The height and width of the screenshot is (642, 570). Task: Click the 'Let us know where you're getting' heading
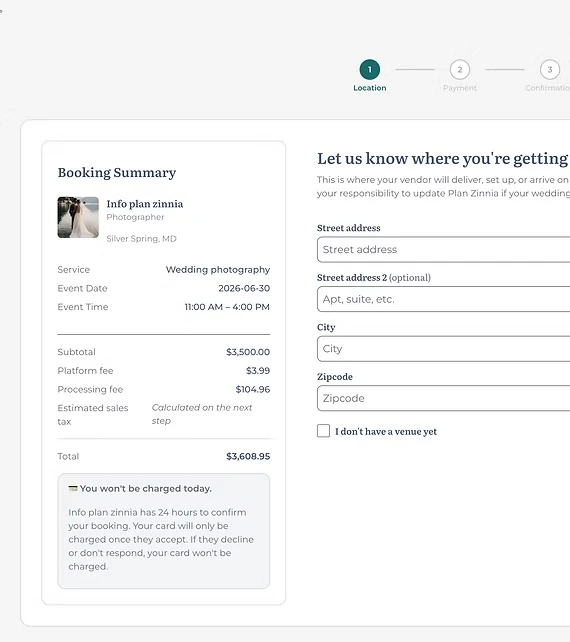coord(443,159)
